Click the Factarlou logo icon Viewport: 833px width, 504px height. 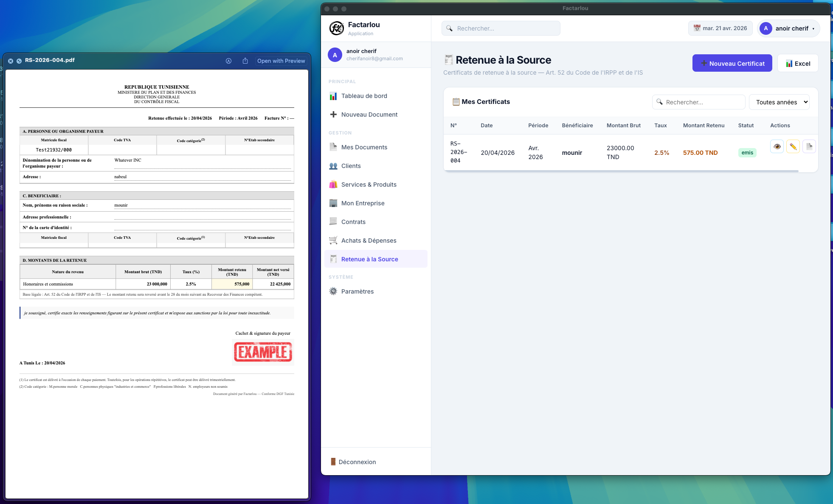pos(337,28)
